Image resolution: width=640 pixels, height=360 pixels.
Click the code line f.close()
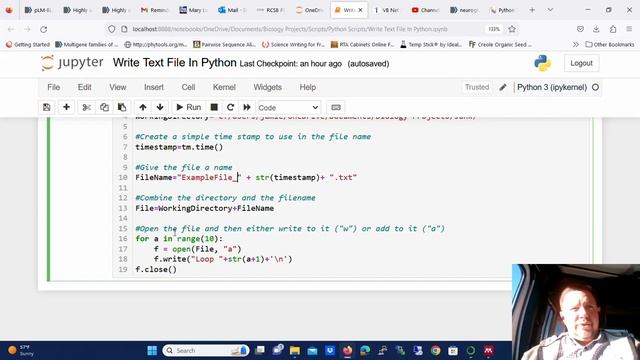[x=156, y=269]
